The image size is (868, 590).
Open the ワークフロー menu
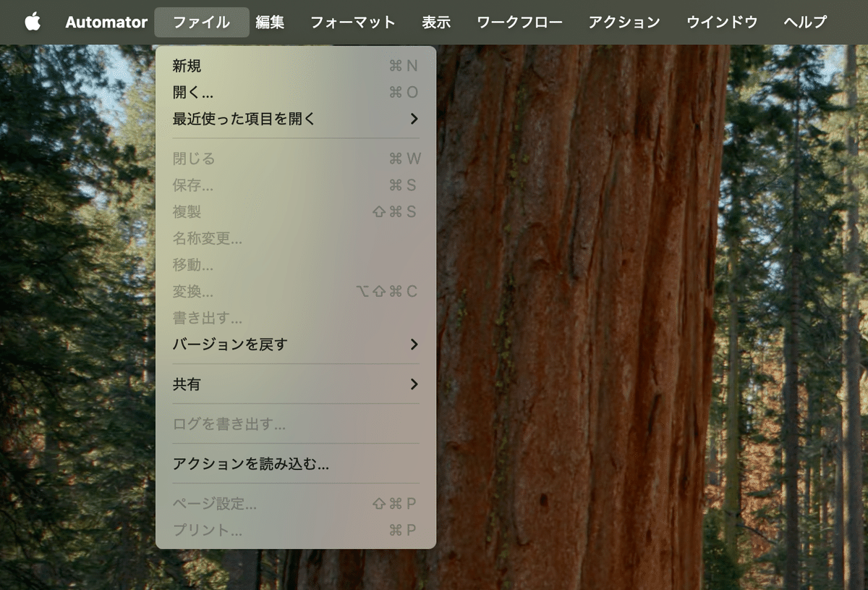[x=520, y=22]
